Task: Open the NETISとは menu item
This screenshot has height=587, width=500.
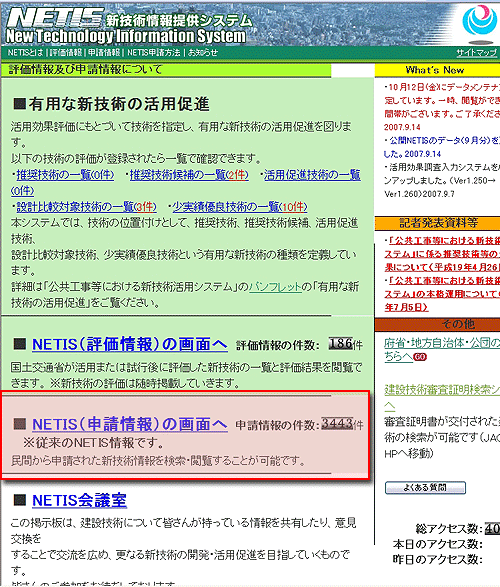Action: (25, 53)
